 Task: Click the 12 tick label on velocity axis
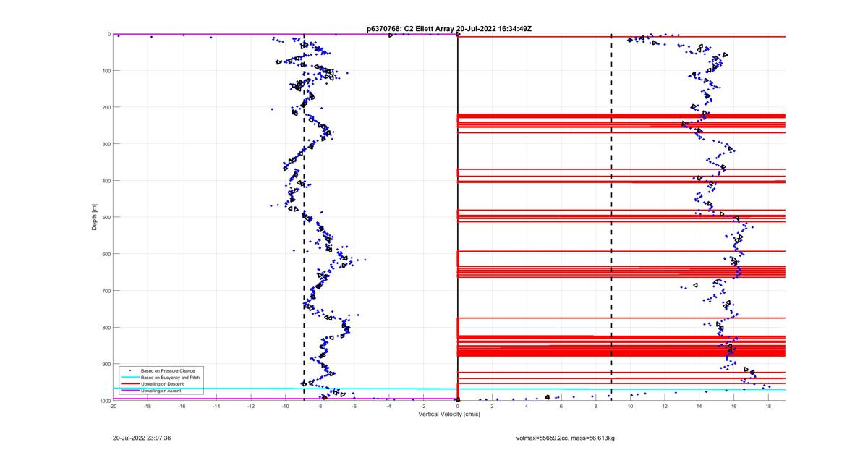coord(665,407)
